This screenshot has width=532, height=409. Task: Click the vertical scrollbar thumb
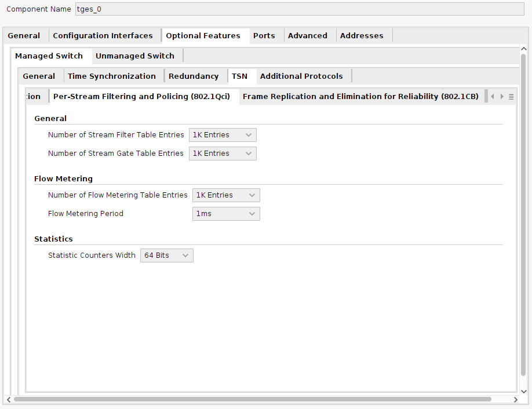(x=523, y=215)
